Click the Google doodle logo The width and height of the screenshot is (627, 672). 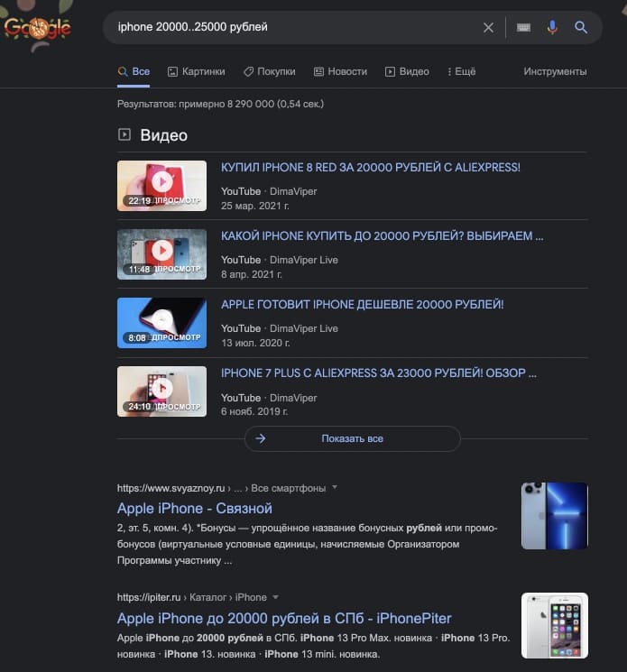pos(38,28)
